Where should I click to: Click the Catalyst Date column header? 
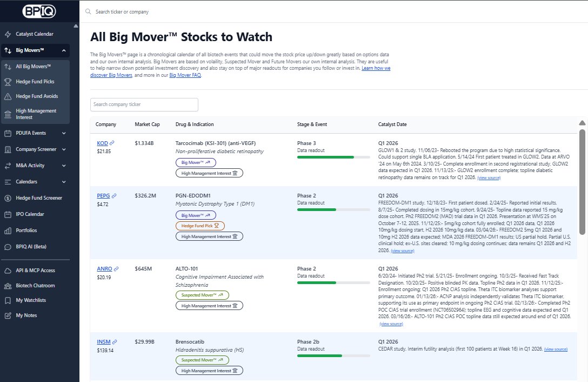[392, 124]
